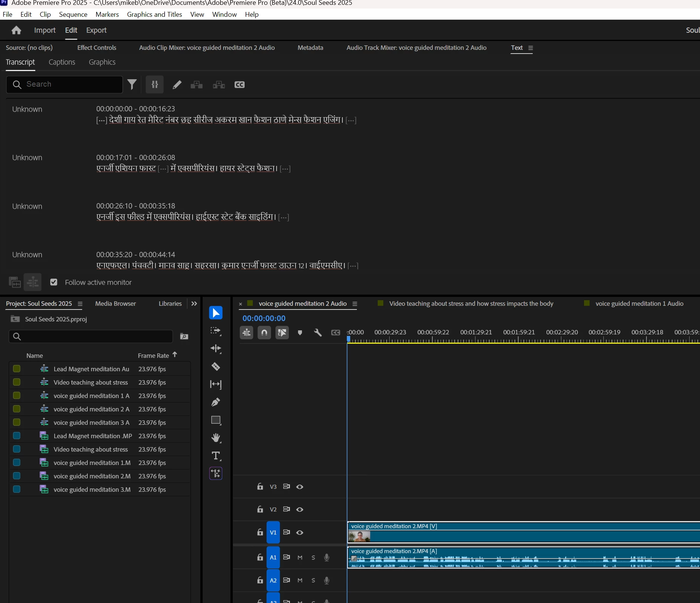Open the Graphics and Titles menu
Screen dimensions: 700x603
pos(155,14)
